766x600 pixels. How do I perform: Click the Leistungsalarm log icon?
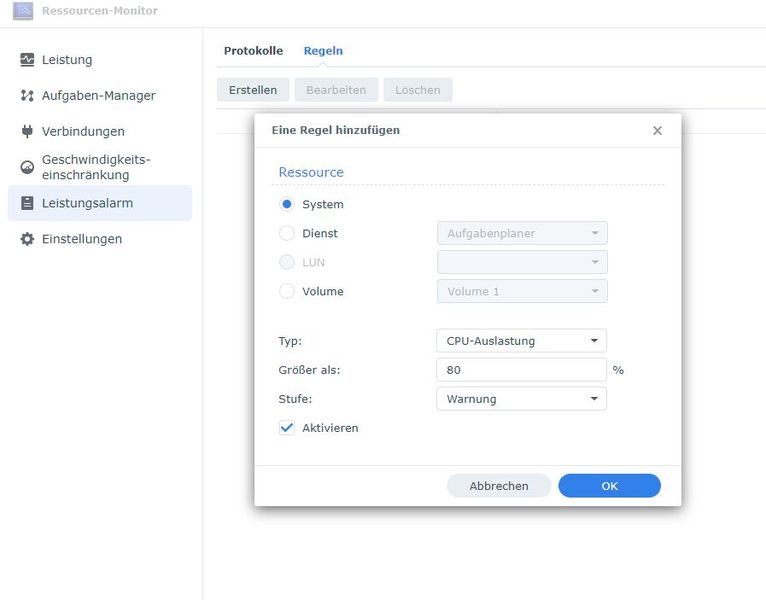tap(27, 203)
